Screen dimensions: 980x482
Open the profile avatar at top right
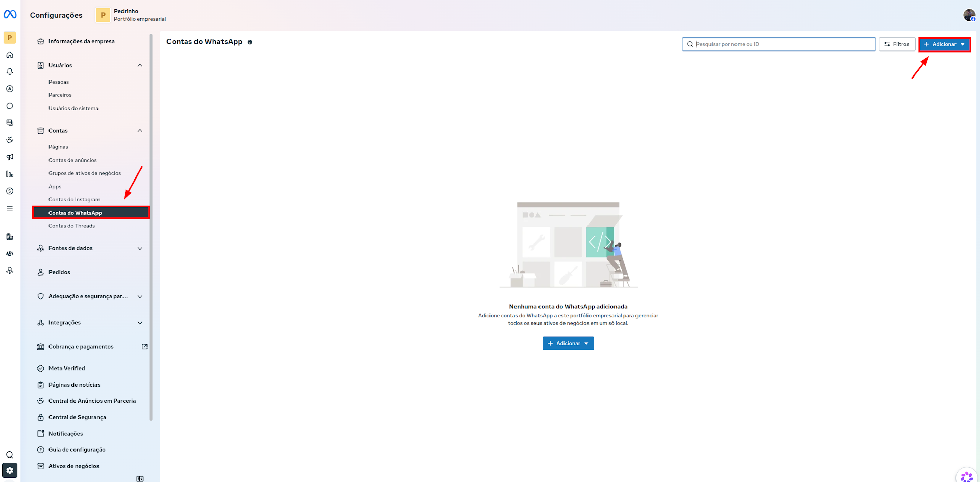click(969, 15)
